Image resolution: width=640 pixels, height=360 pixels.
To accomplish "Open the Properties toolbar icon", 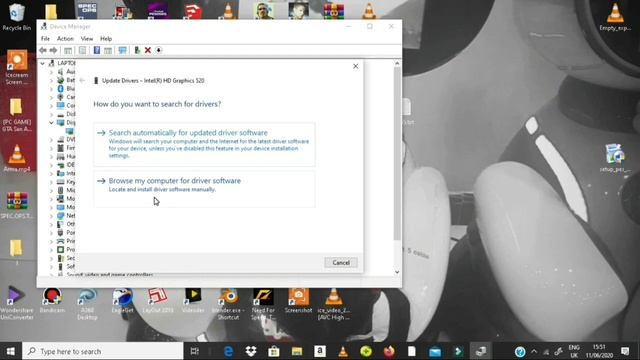I will [x=82, y=50].
